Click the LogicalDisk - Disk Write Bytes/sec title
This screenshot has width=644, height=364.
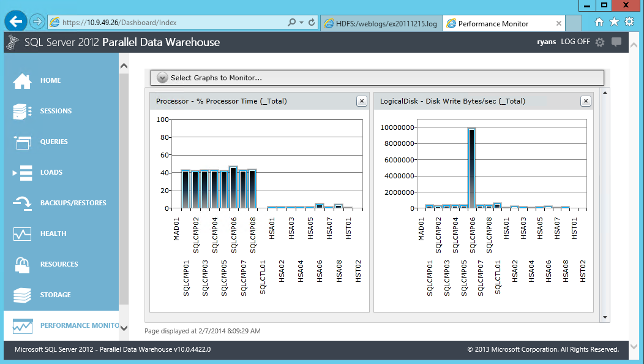[452, 101]
